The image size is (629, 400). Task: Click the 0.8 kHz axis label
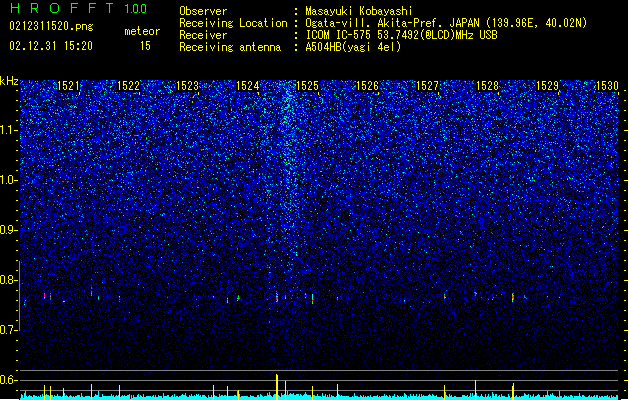(9, 280)
